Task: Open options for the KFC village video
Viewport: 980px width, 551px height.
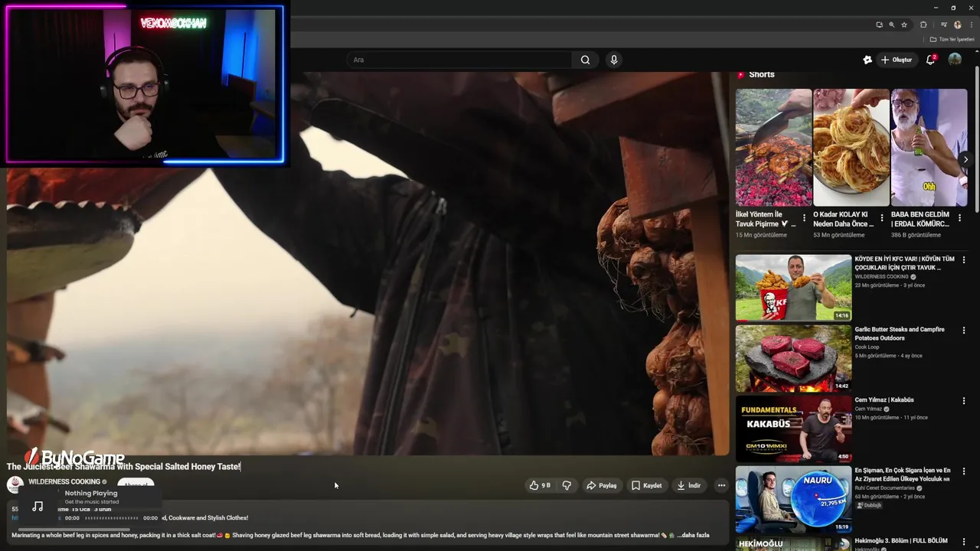Action: (964, 260)
